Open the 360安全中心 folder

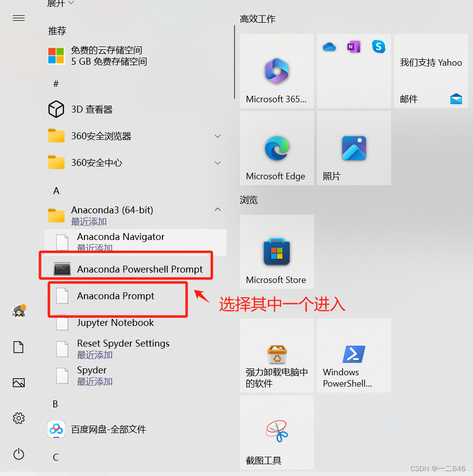click(x=135, y=163)
